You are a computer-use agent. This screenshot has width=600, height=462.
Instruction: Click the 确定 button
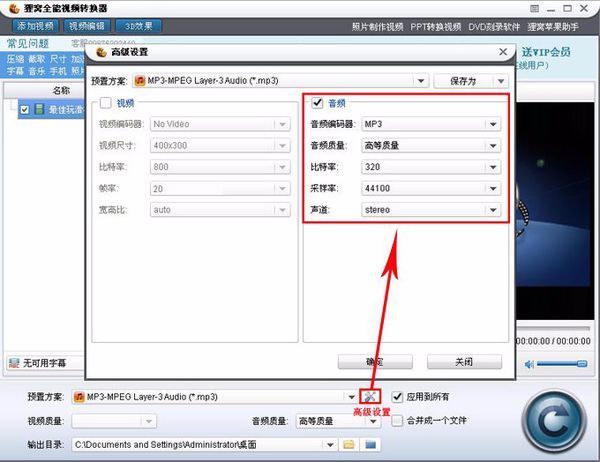point(375,362)
